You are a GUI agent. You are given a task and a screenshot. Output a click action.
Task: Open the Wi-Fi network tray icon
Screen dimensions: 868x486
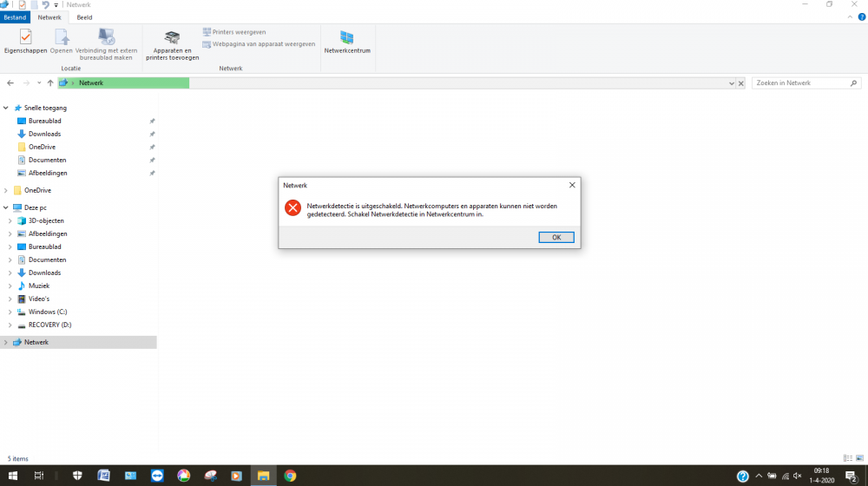tap(785, 476)
